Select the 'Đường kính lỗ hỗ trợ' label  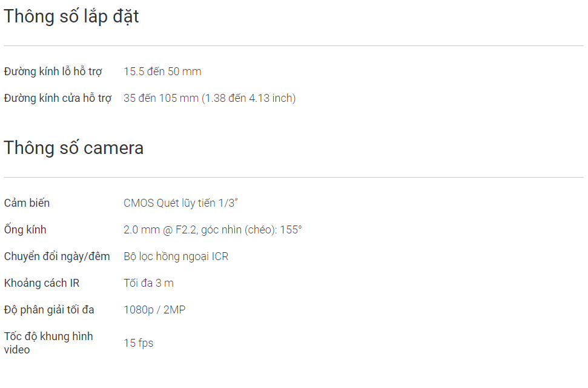(x=53, y=72)
